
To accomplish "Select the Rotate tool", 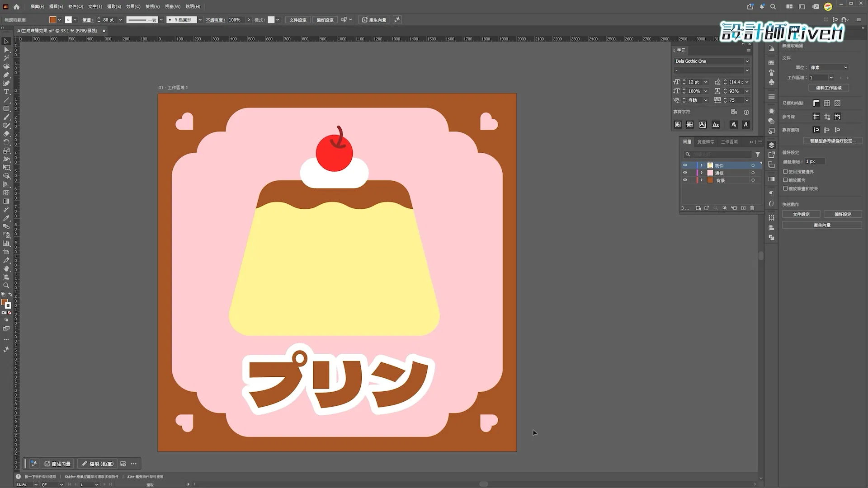I will click(x=6, y=142).
